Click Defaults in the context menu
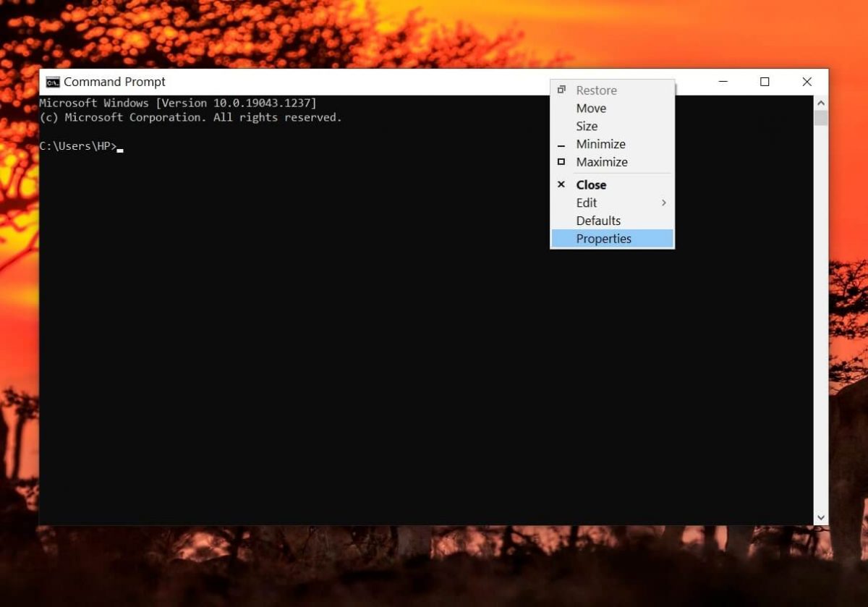 click(598, 220)
